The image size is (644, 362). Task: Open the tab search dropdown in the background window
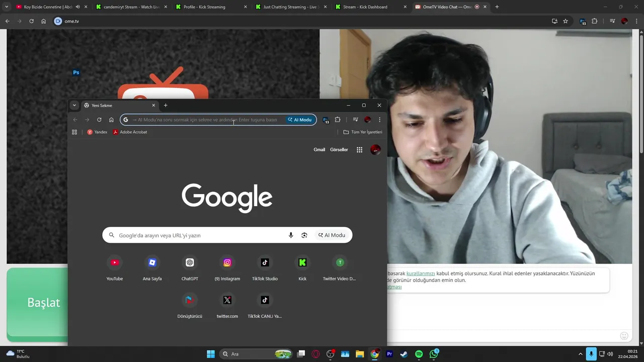coord(7,7)
